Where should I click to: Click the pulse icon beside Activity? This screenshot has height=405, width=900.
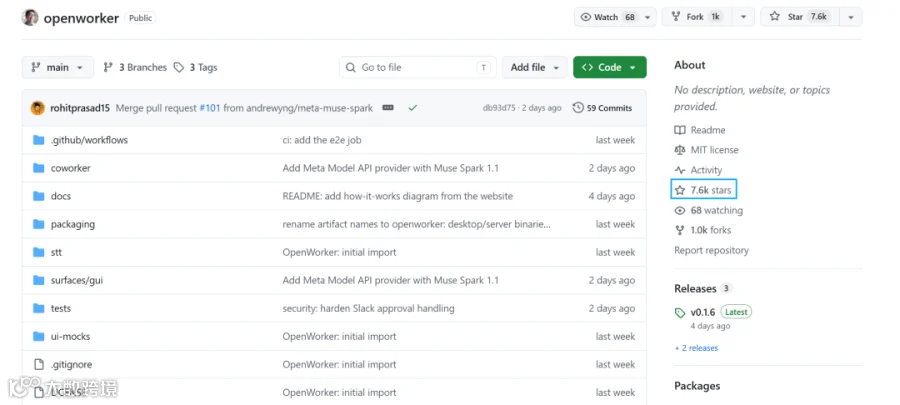680,170
